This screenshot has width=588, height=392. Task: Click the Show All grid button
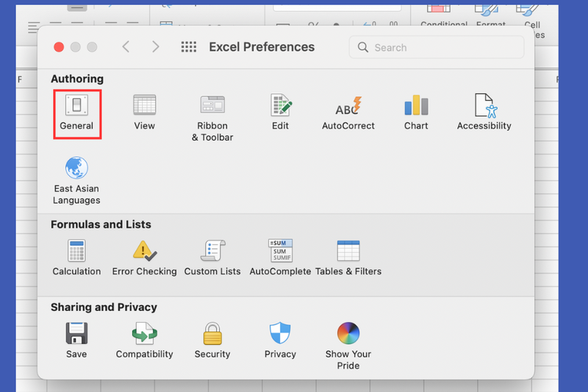[x=189, y=47]
